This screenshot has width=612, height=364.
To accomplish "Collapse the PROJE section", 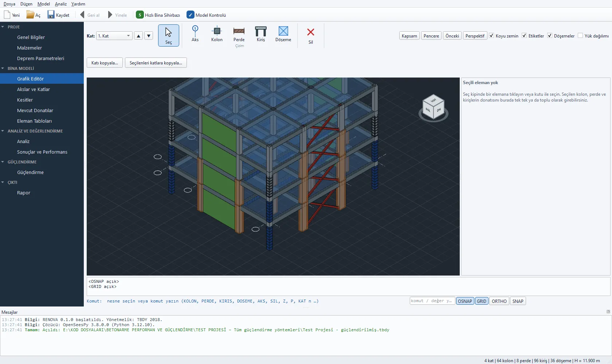I will (x=3, y=27).
